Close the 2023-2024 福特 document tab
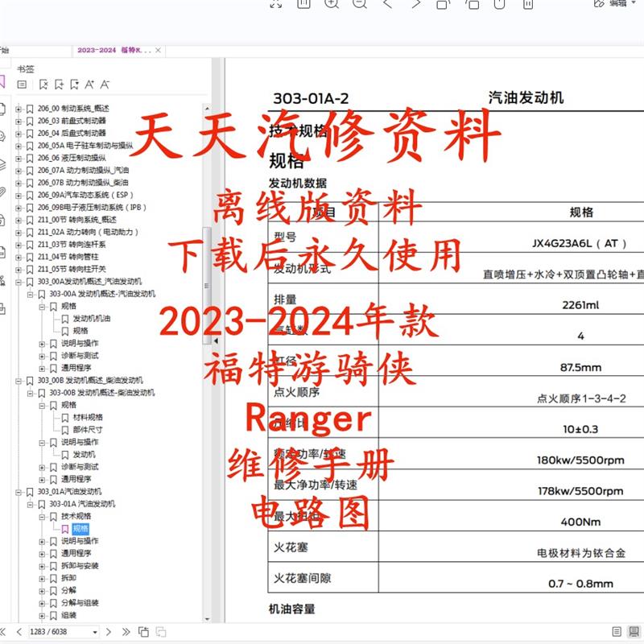 tap(158, 50)
